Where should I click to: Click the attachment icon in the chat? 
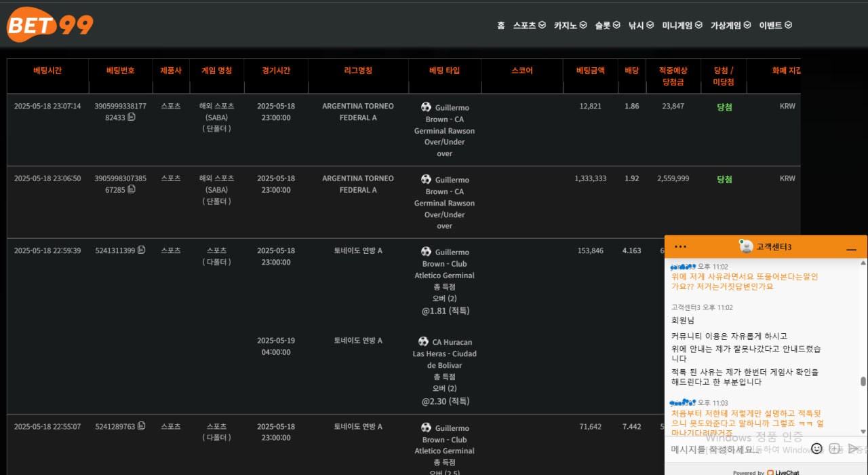pyautogui.click(x=835, y=449)
